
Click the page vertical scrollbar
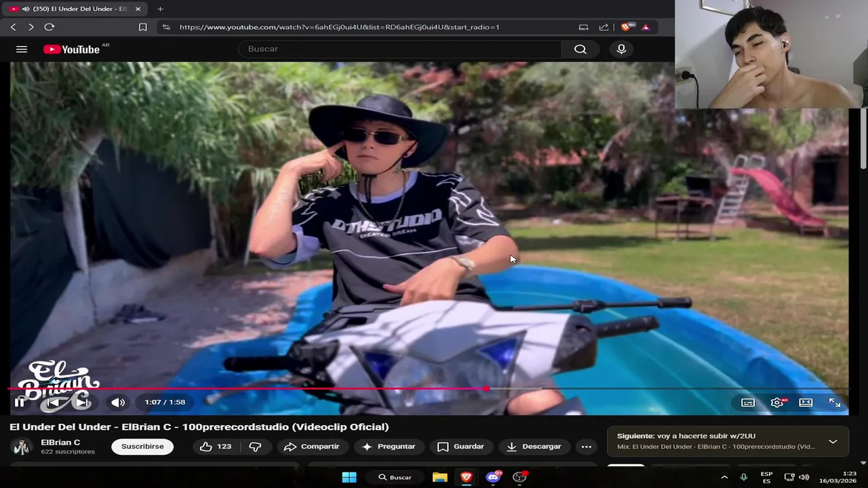(x=863, y=139)
